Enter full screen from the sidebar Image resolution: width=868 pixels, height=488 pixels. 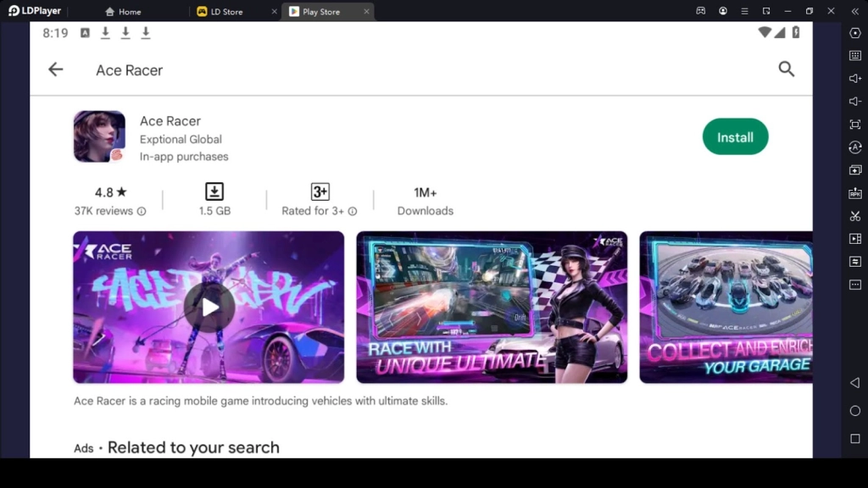point(855,125)
